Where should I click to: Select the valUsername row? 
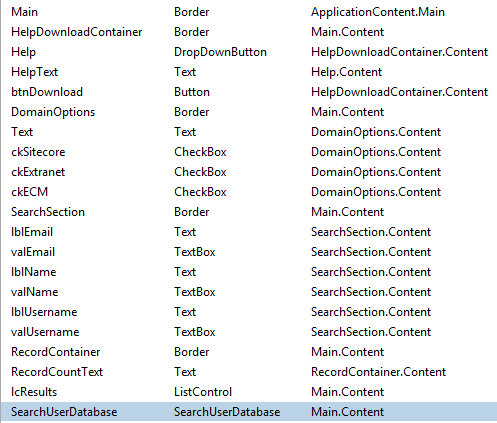point(249,332)
